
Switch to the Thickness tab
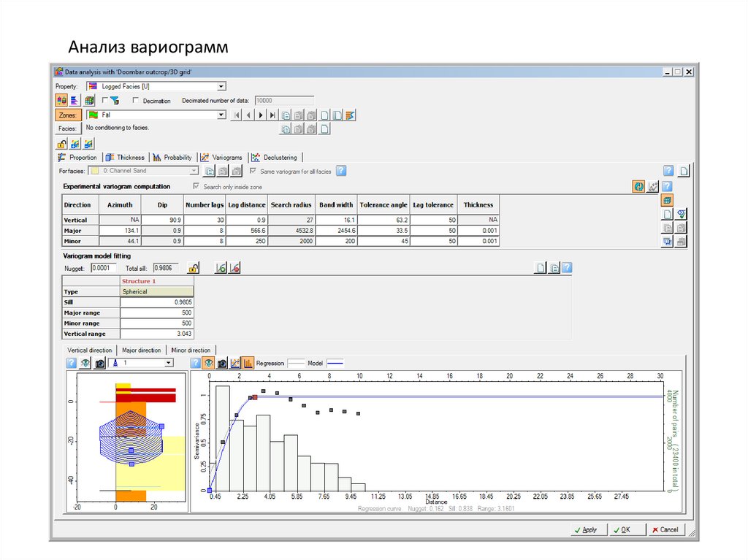(126, 158)
